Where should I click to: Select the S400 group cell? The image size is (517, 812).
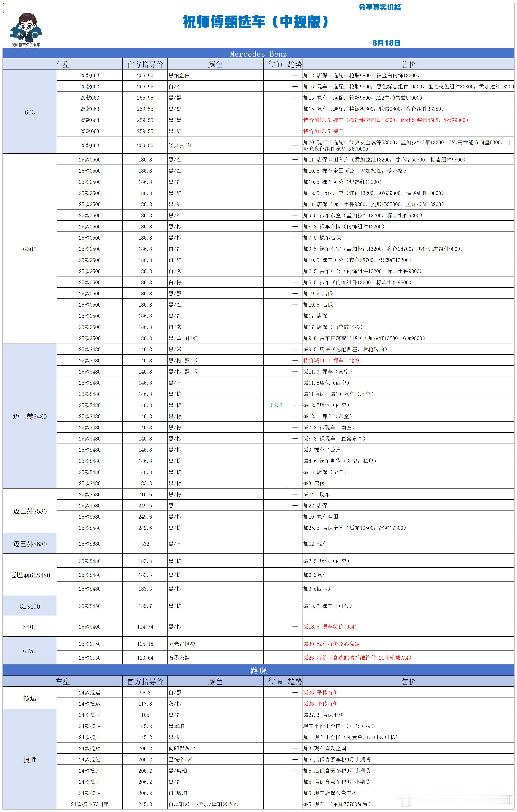tap(30, 627)
